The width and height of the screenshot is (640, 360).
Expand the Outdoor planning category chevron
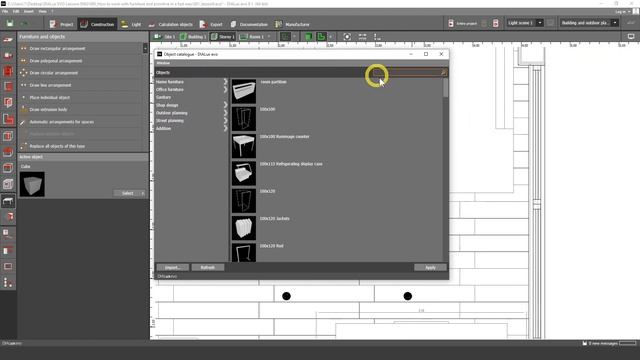point(225,113)
